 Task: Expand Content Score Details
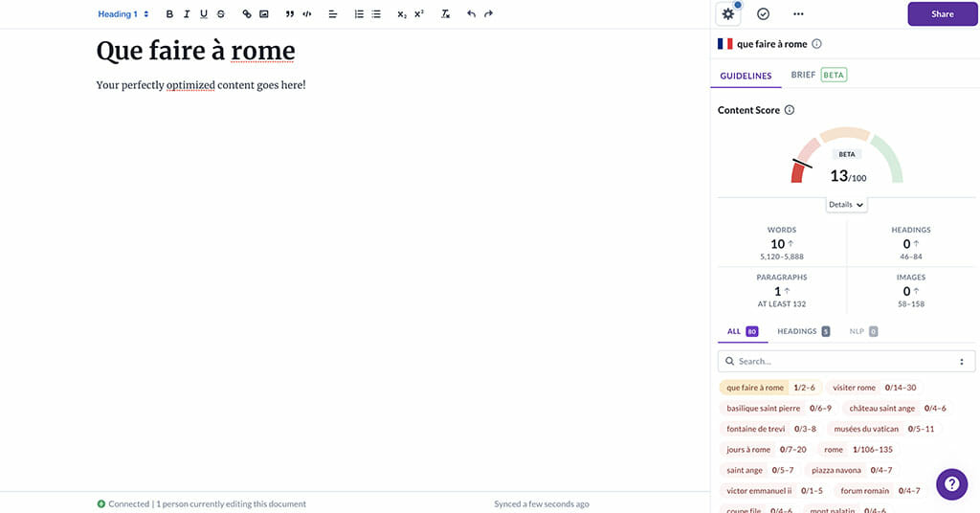coord(846,204)
